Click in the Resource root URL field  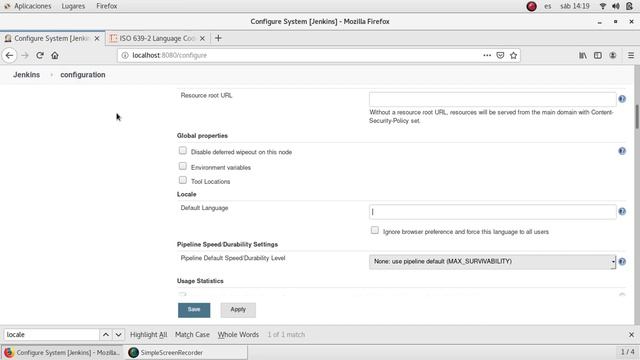pyautogui.click(x=492, y=99)
